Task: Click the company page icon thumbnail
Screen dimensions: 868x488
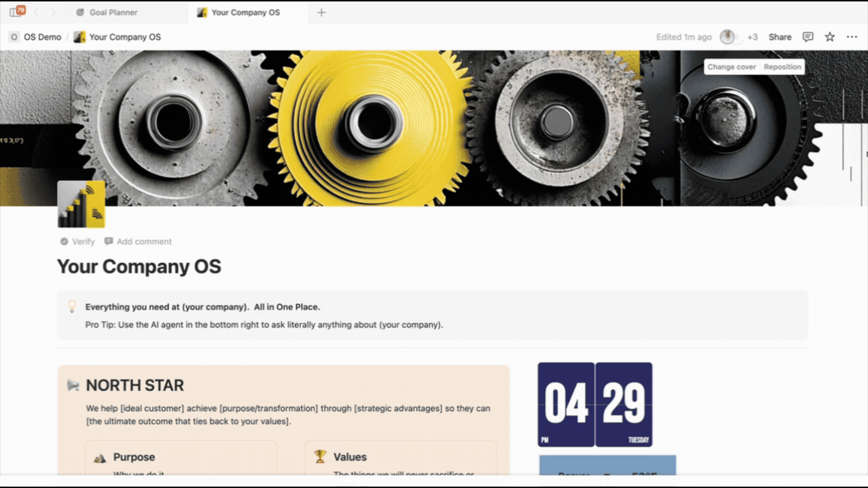Action: pyautogui.click(x=81, y=204)
